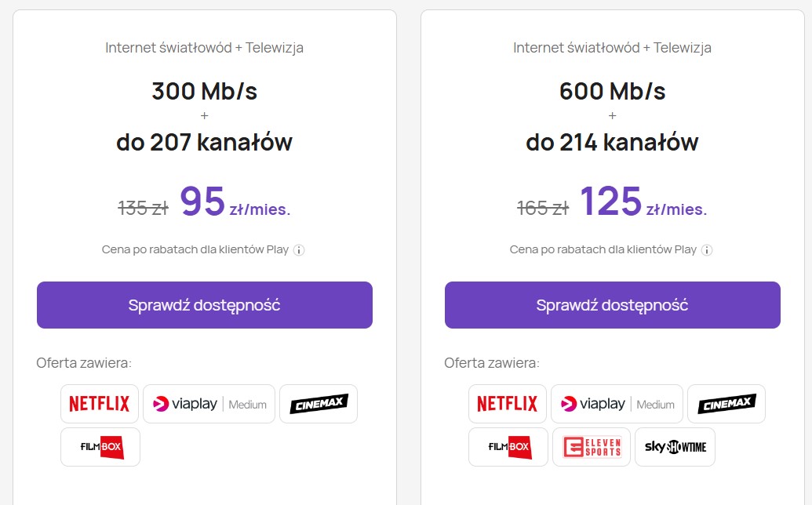This screenshot has width=812, height=505.
Task: Open info icon beside 95 zł price note
Action: coord(299,250)
